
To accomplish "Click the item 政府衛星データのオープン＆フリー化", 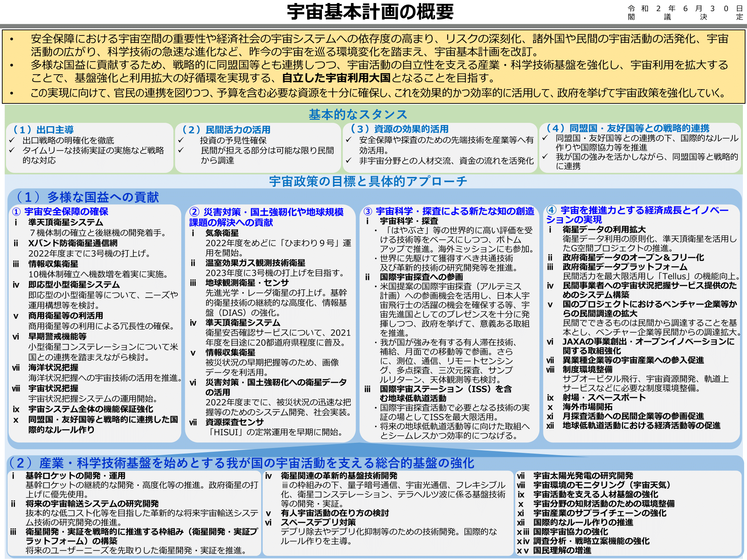I will click(633, 258).
